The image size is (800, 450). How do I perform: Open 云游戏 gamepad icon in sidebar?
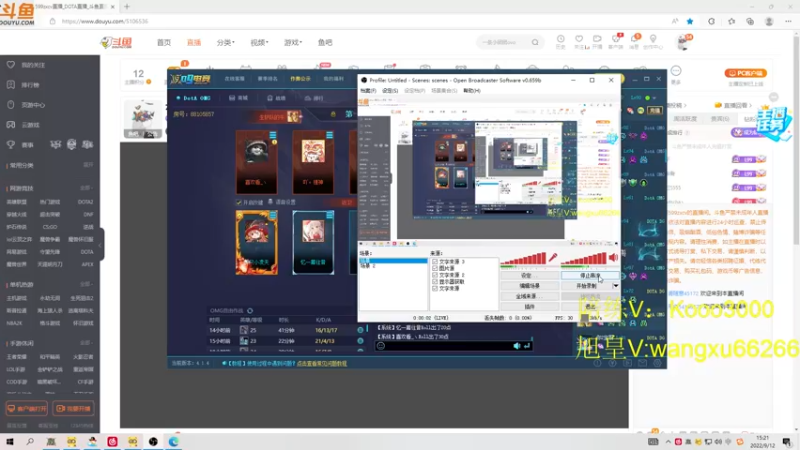(11, 124)
